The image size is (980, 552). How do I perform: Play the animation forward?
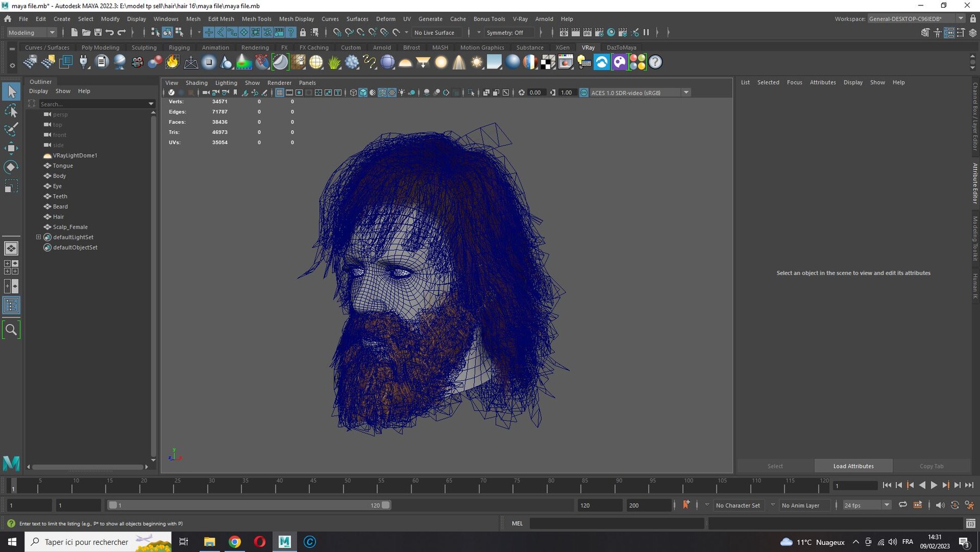[x=934, y=485]
